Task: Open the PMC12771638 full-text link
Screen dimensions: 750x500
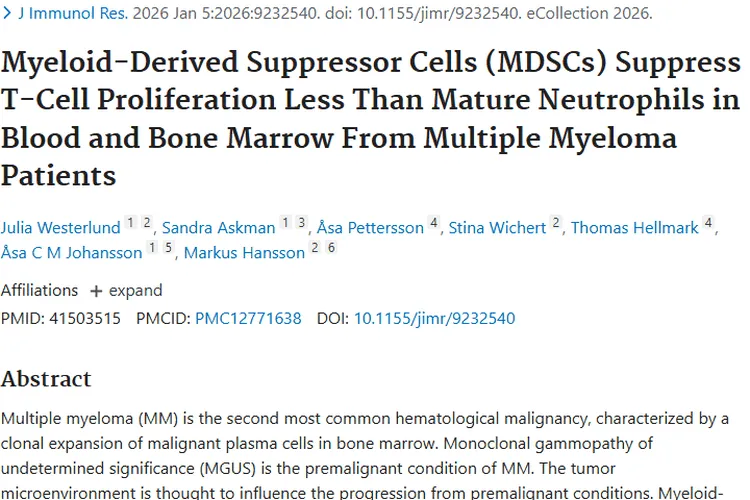Action: [248, 319]
